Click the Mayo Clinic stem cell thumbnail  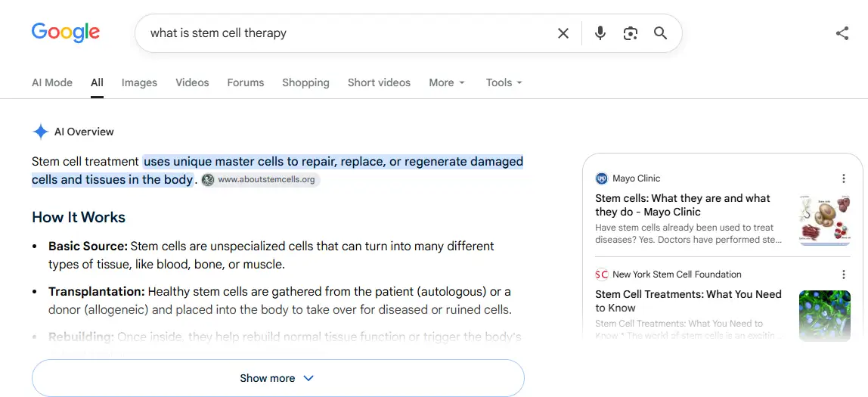point(825,220)
